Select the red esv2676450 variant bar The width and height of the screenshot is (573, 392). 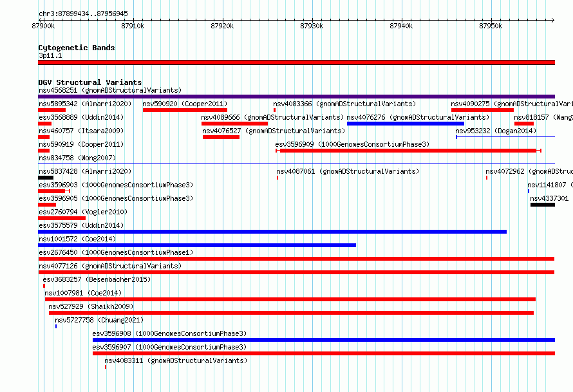pos(296,259)
